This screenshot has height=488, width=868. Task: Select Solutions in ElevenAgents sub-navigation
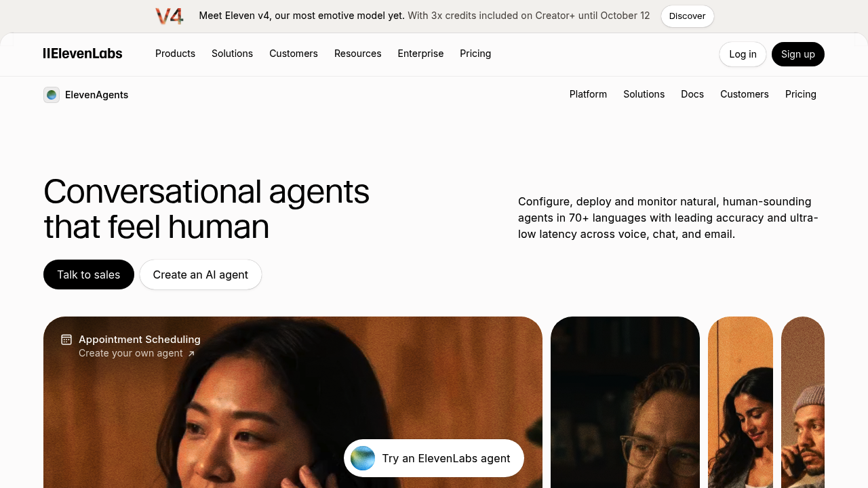click(x=644, y=94)
